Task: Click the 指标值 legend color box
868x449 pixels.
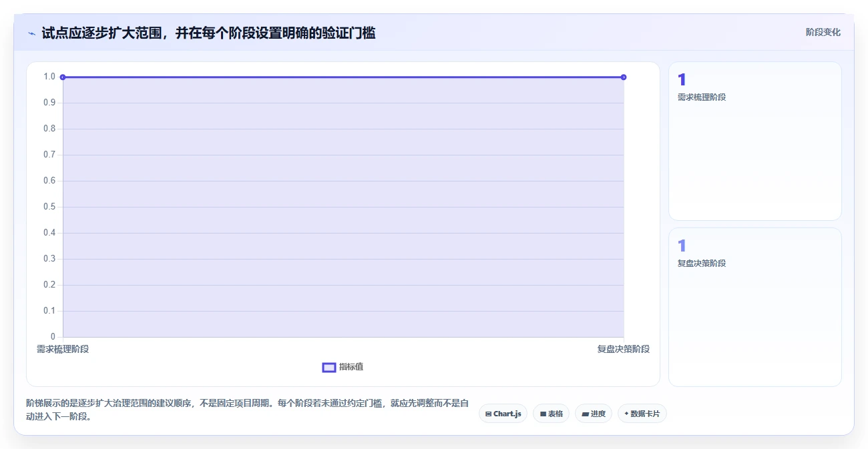Action: (329, 368)
